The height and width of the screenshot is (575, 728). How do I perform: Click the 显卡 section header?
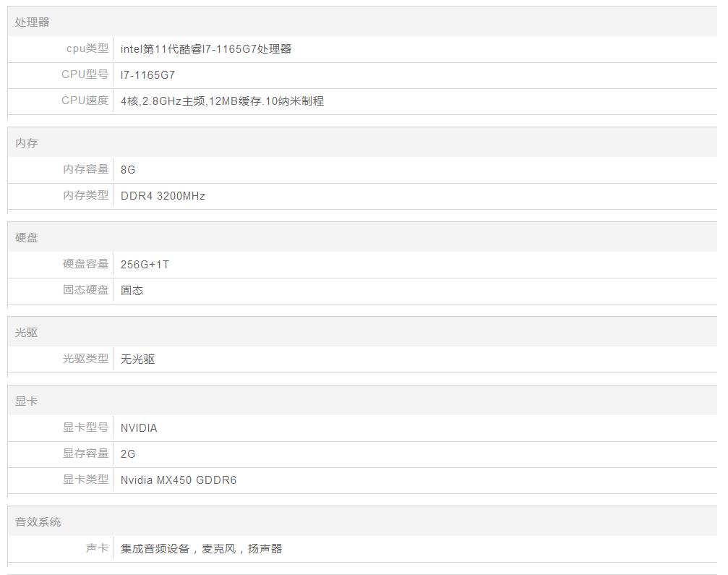point(27,401)
